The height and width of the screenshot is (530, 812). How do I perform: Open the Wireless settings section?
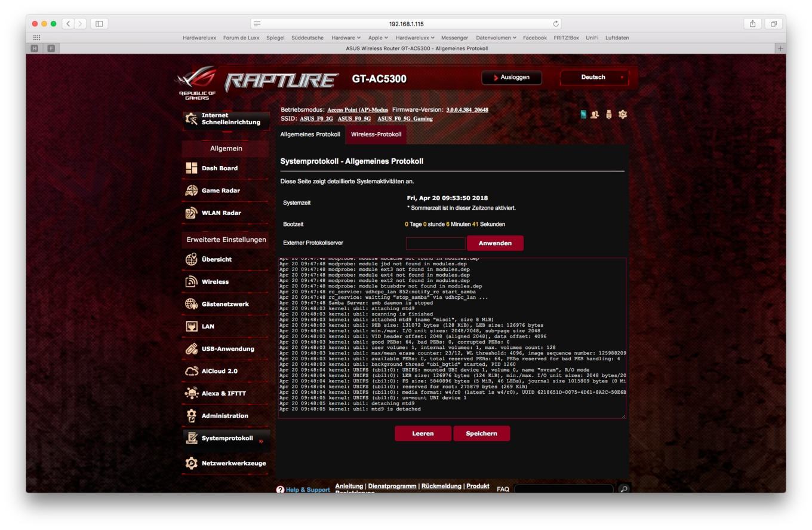[x=226, y=281]
